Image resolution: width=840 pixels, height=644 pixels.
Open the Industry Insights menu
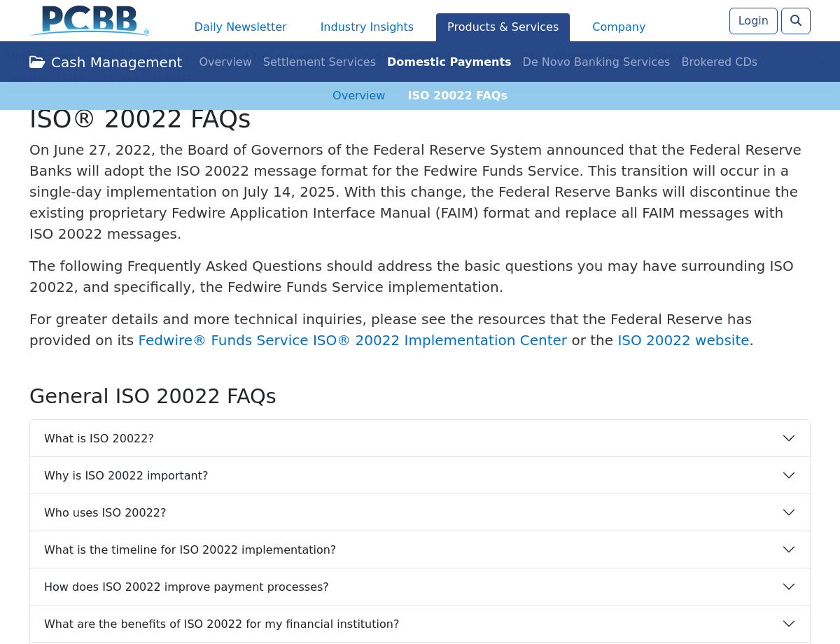coord(367,27)
